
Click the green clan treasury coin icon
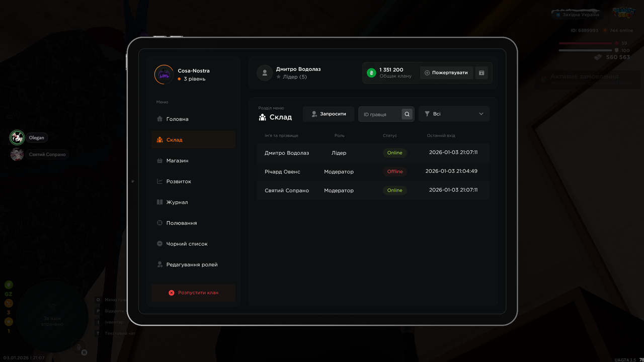click(371, 73)
